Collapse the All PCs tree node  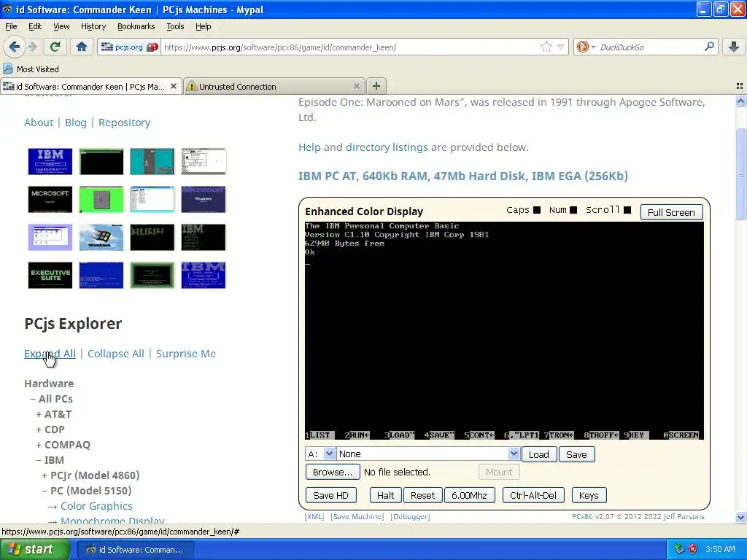pyautogui.click(x=33, y=399)
